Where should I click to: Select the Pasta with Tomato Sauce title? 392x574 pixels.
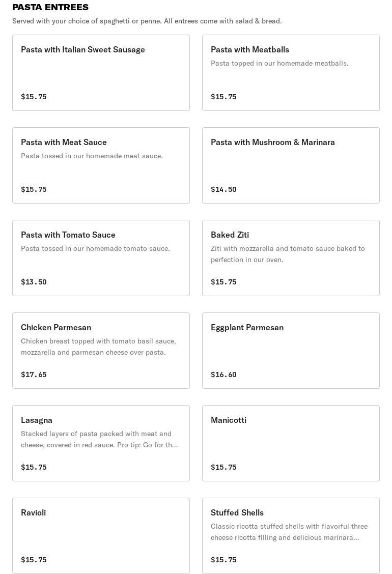[68, 235]
